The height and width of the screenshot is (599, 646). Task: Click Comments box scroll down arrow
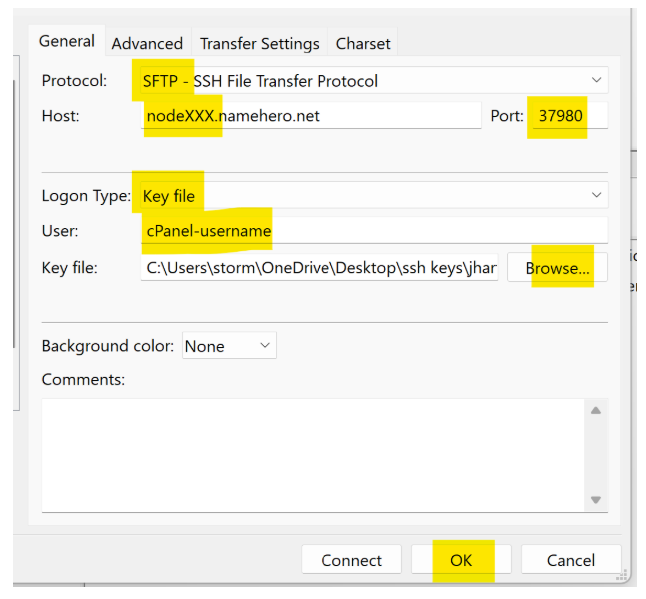pyautogui.click(x=596, y=499)
